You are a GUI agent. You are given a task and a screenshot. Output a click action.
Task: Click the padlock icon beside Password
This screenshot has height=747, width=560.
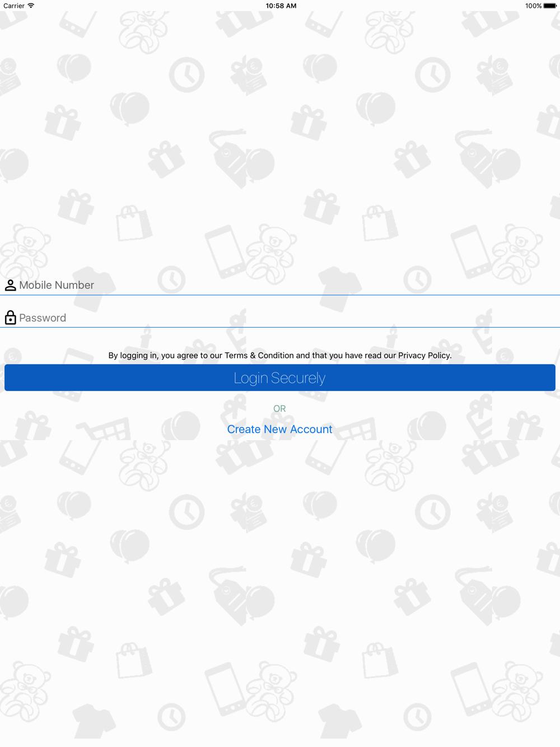point(10,318)
